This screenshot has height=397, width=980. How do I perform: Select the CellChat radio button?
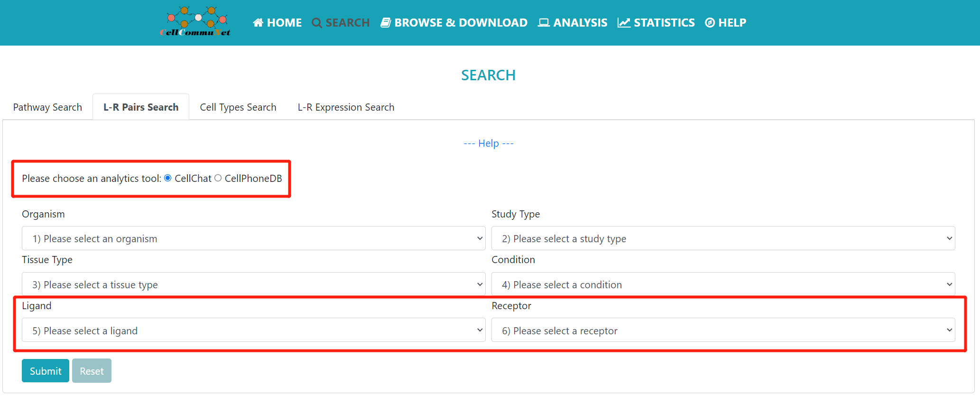(x=168, y=178)
